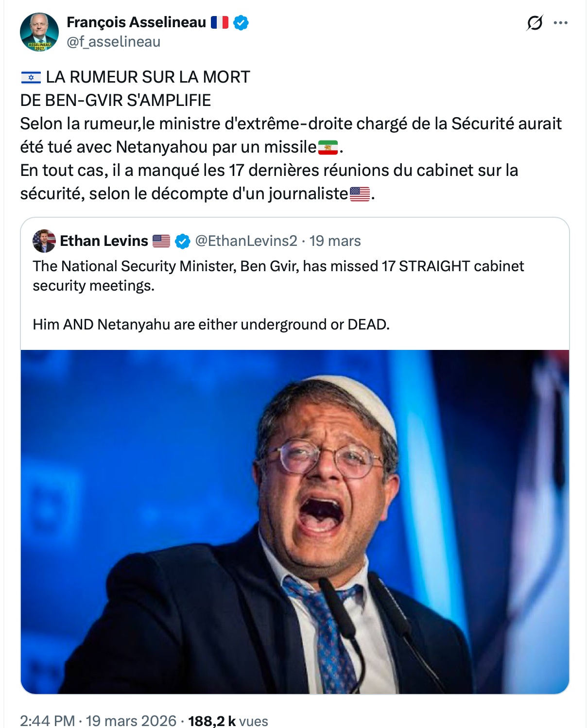This screenshot has width=588, height=728.
Task: Click the US flag after "journaliste"
Action: (x=360, y=194)
